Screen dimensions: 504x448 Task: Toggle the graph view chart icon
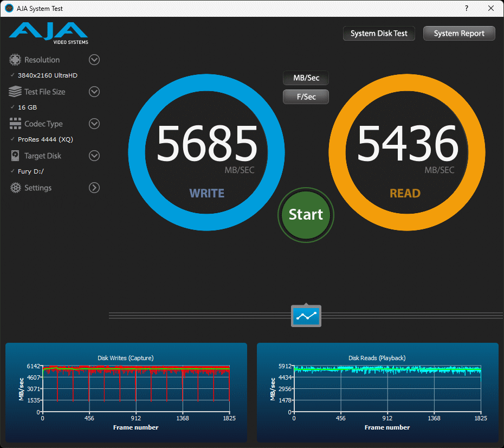coord(306,316)
